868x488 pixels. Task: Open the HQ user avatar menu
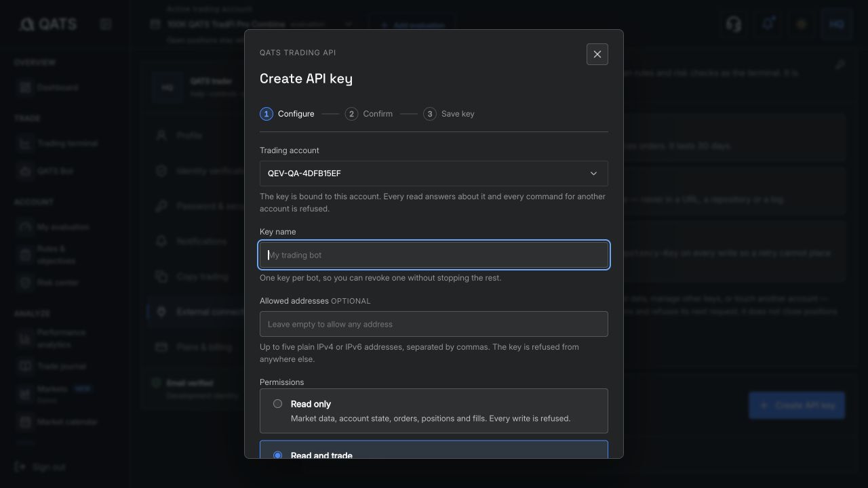tap(837, 24)
